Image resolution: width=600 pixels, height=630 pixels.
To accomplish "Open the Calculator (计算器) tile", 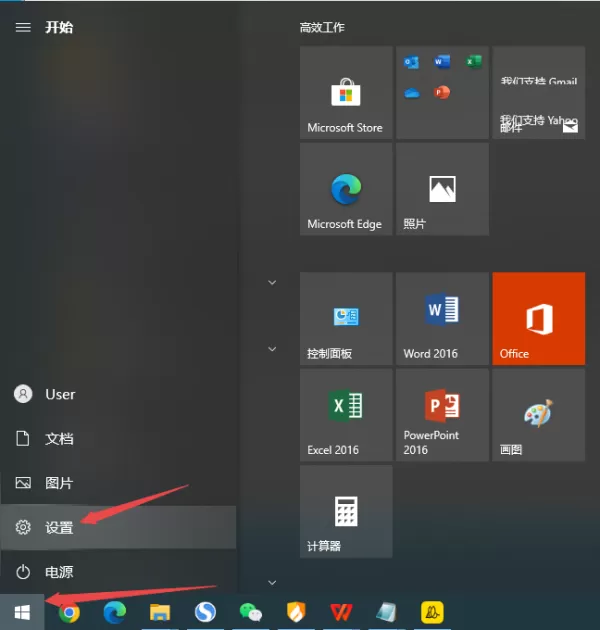I will [x=346, y=511].
